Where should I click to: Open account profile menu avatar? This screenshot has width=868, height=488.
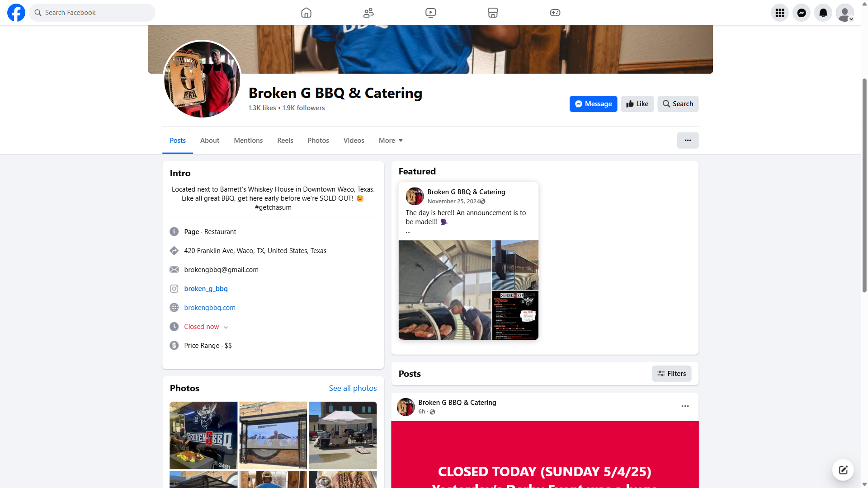click(844, 13)
